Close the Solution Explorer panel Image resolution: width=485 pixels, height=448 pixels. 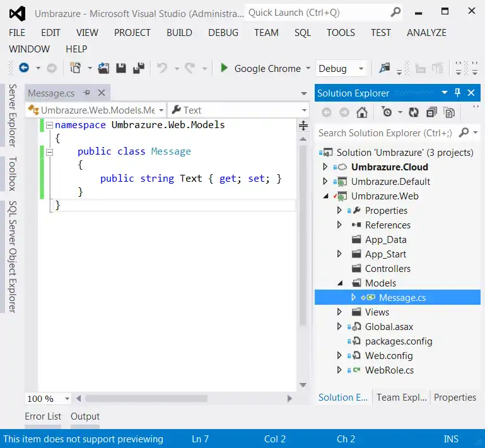point(471,93)
